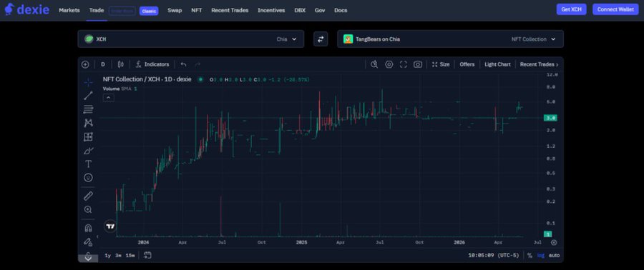644x270 pixels.
Task: Open the Markets menu item
Action: [69, 10]
